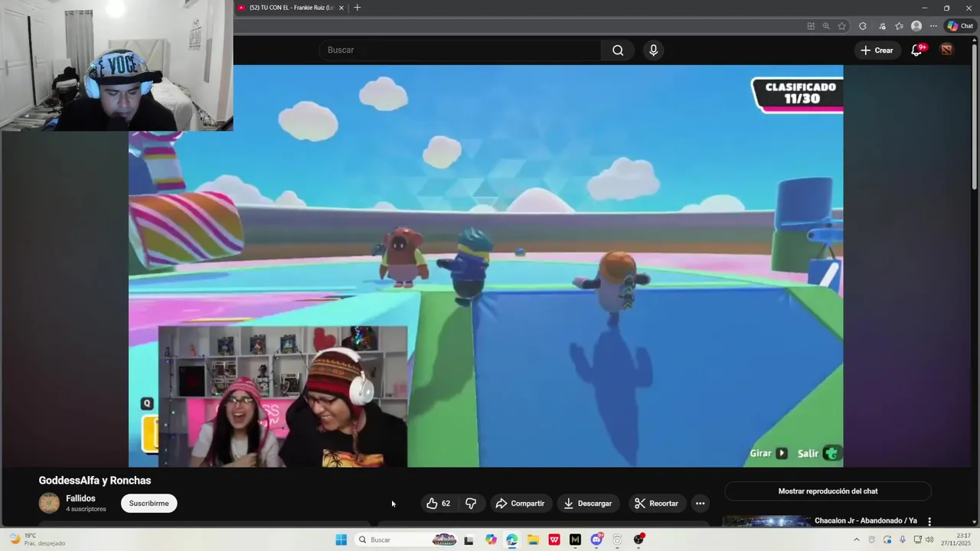Image resolution: width=980 pixels, height=551 pixels.
Task: Click the split screen icon in the address bar
Action: click(811, 26)
